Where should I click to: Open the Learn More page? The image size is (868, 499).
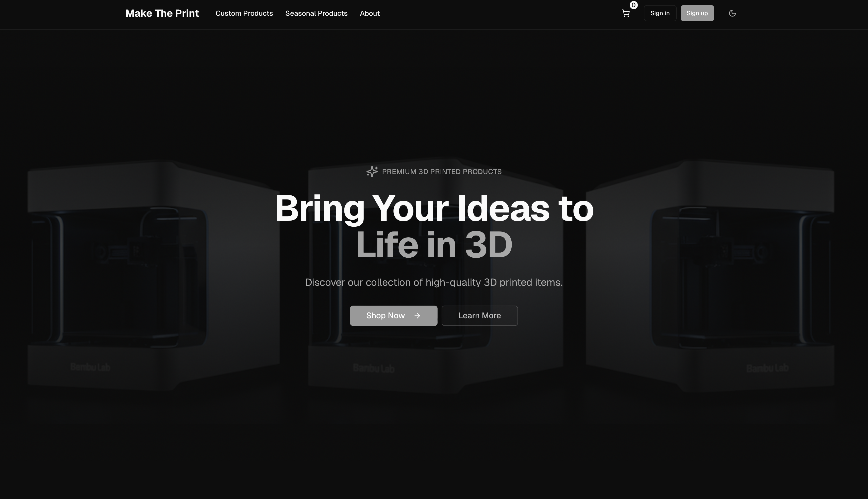pyautogui.click(x=479, y=316)
